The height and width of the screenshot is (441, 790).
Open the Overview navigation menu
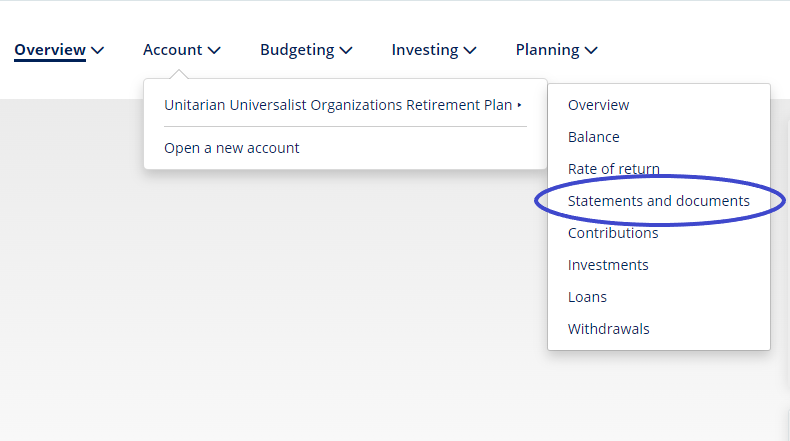(x=50, y=50)
